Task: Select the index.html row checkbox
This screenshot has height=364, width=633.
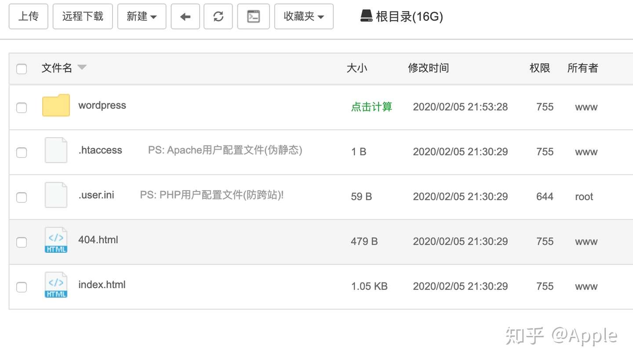Action: pyautogui.click(x=22, y=287)
